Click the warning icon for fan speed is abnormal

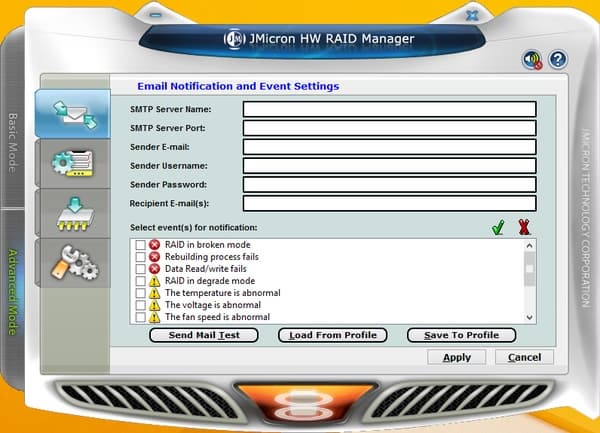click(x=155, y=317)
